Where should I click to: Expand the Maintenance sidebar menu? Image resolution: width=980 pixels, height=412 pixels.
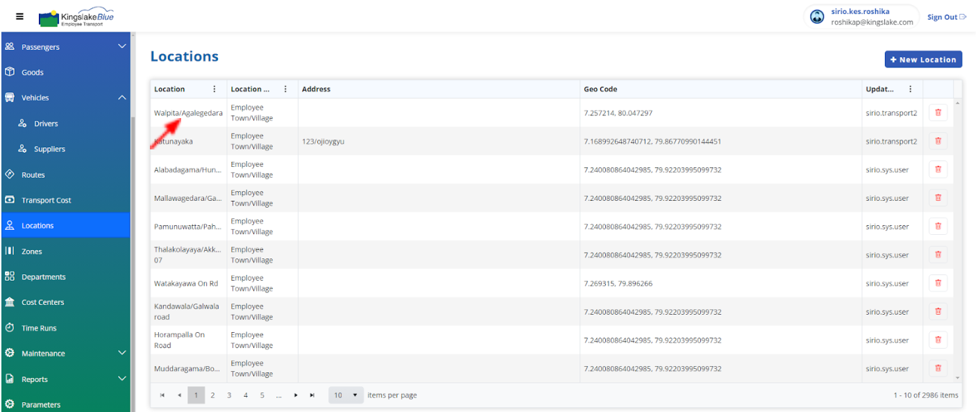(x=122, y=353)
